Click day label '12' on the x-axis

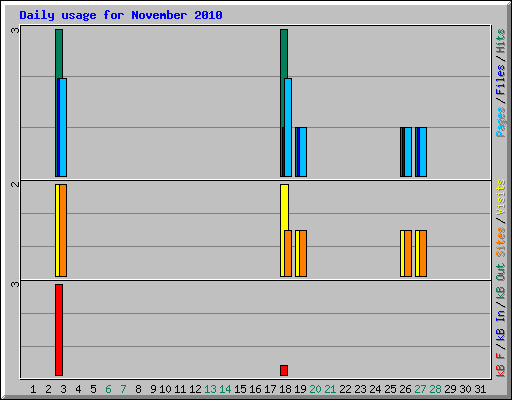click(195, 389)
